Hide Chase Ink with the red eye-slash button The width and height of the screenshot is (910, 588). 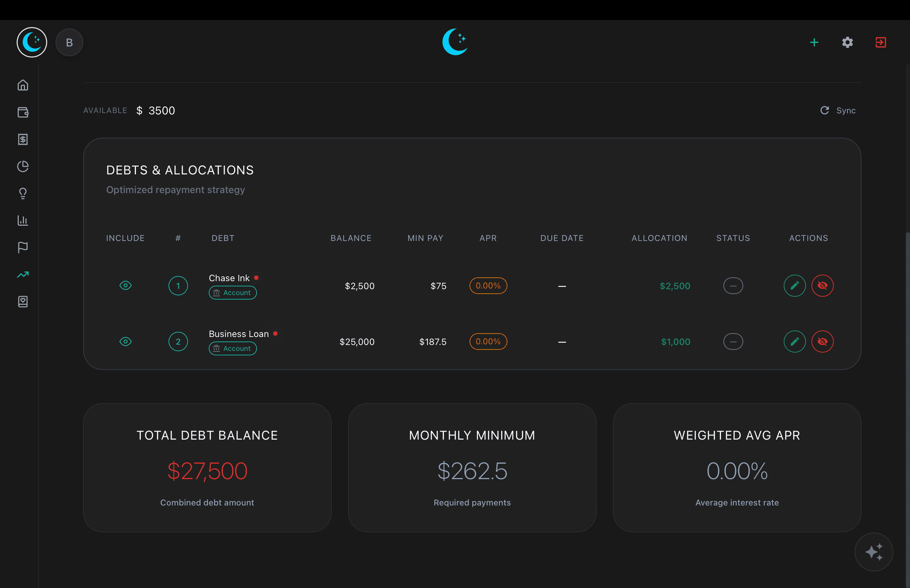point(822,286)
